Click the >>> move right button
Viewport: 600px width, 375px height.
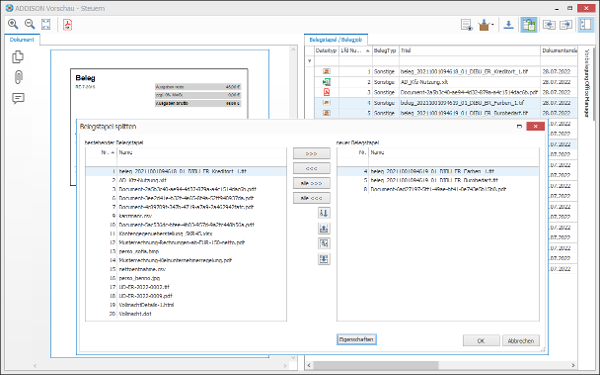[x=311, y=153]
